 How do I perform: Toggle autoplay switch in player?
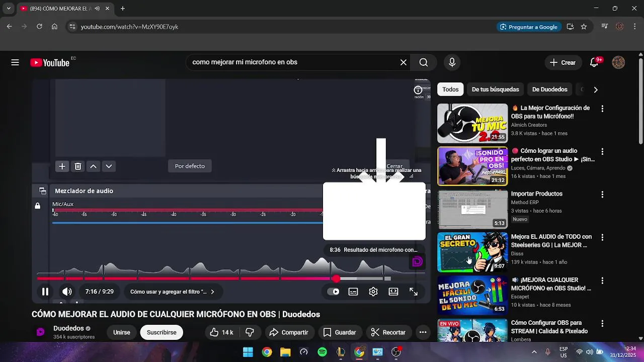click(x=333, y=292)
